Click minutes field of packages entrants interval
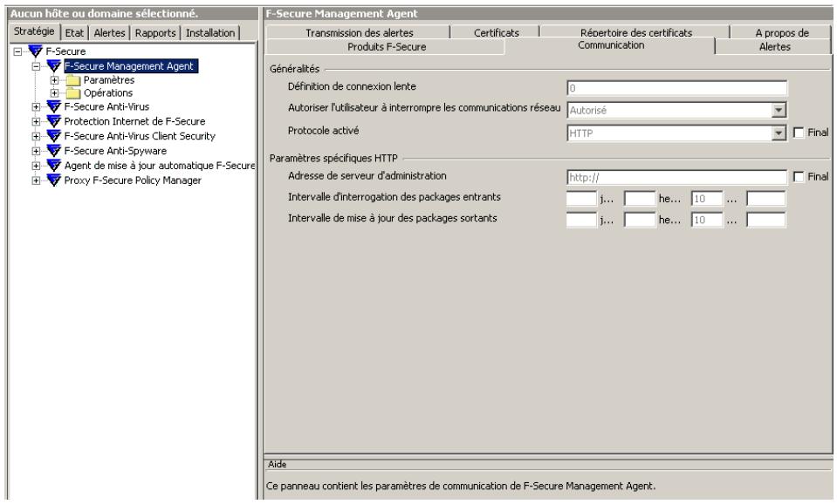The width and height of the screenshot is (837, 504). [x=707, y=199]
